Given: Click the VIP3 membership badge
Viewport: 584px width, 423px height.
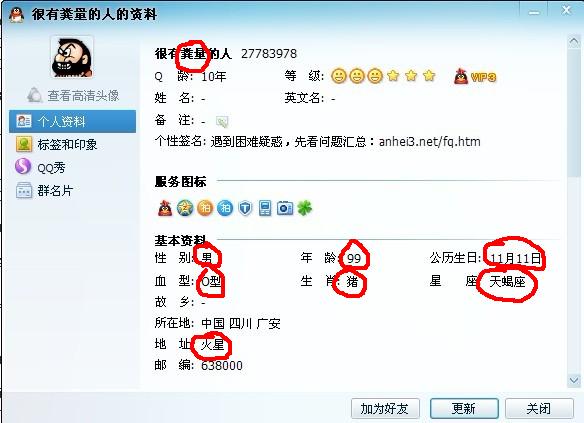Looking at the screenshot, I should coord(475,77).
